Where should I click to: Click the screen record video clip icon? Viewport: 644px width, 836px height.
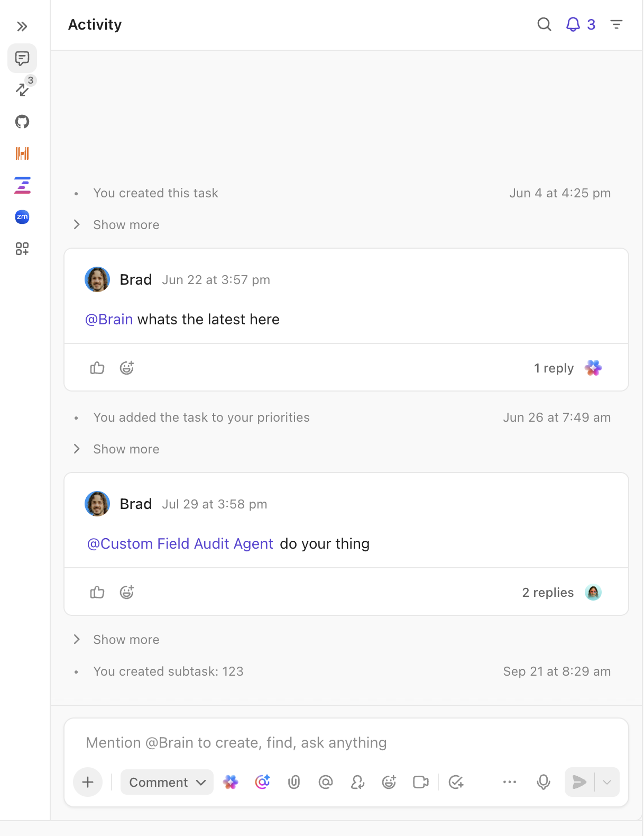[421, 782]
